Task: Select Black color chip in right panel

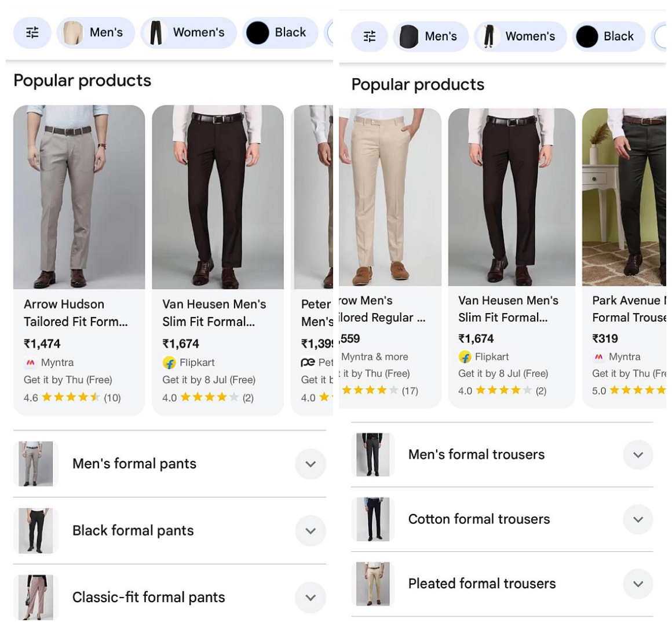Action: pyautogui.click(x=609, y=37)
